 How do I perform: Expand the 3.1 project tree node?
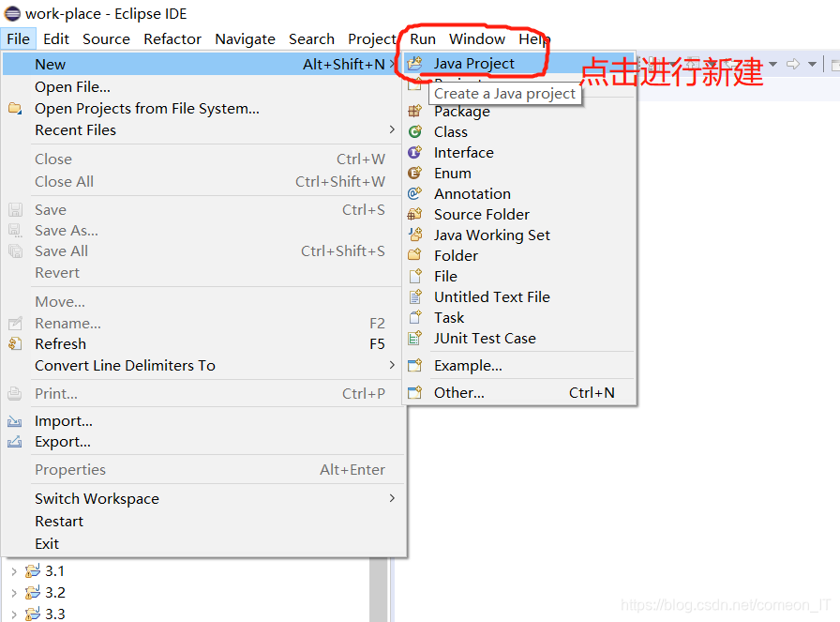[14, 571]
